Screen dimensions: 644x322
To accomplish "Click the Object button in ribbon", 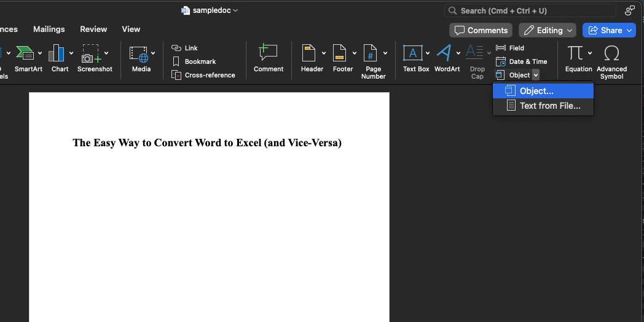I will pos(513,75).
